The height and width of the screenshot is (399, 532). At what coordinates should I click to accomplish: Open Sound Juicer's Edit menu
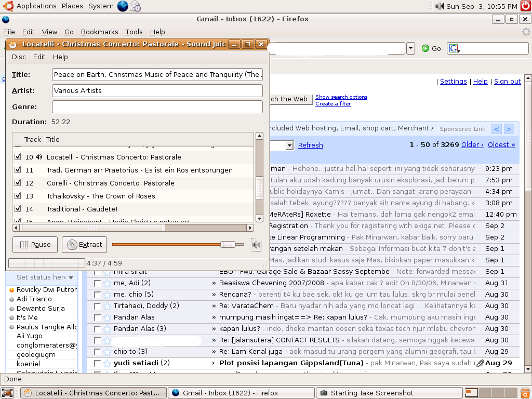click(39, 57)
